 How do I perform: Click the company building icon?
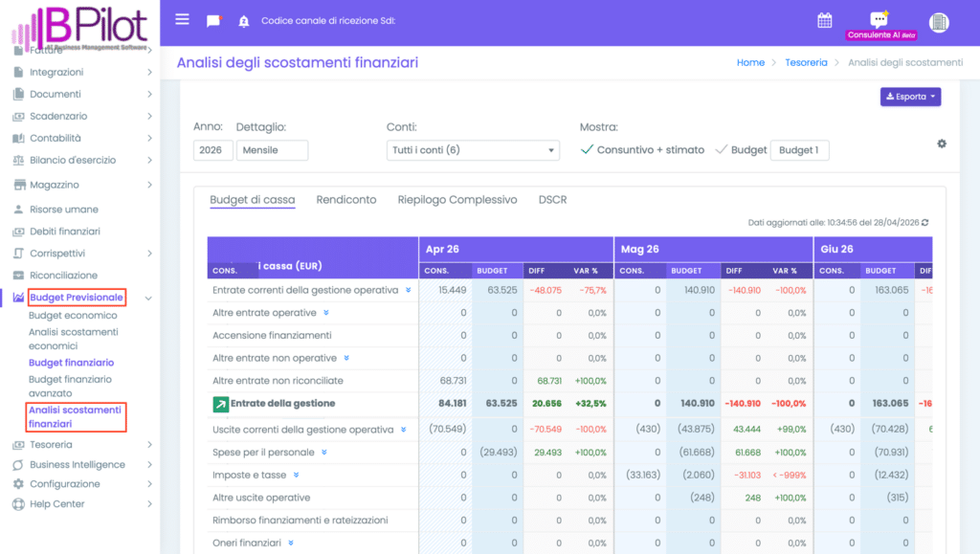pos(938,22)
